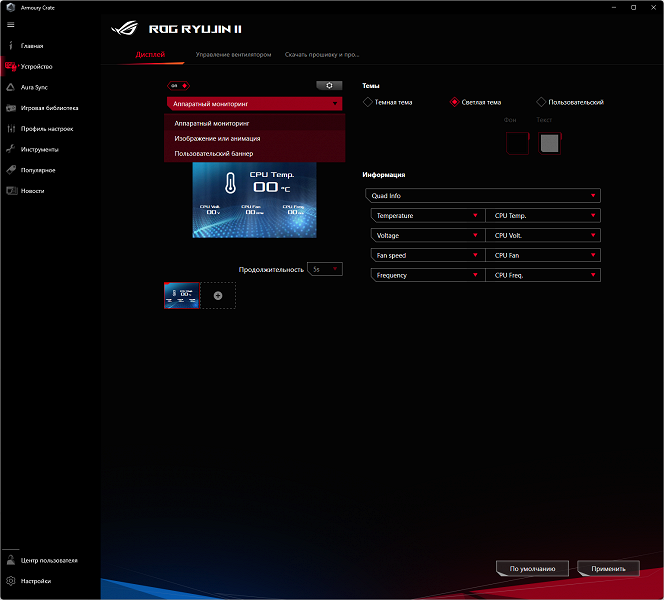The height and width of the screenshot is (600, 664).
Task: Click the Центр пользователя user icon
Action: pyautogui.click(x=11, y=560)
